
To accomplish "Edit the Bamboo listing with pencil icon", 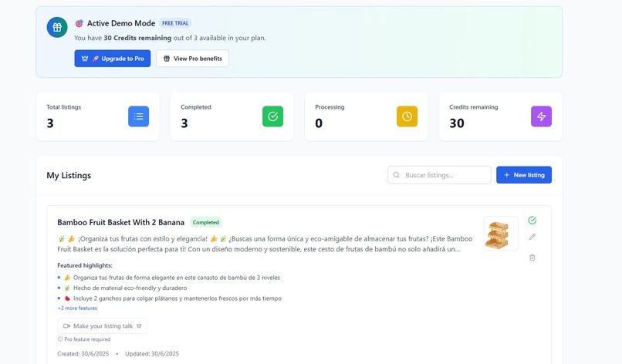I will pos(532,237).
